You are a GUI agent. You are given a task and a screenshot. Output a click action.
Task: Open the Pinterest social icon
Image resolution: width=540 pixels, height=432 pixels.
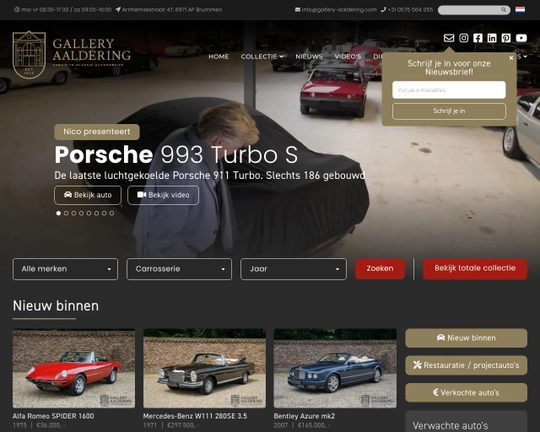506,38
